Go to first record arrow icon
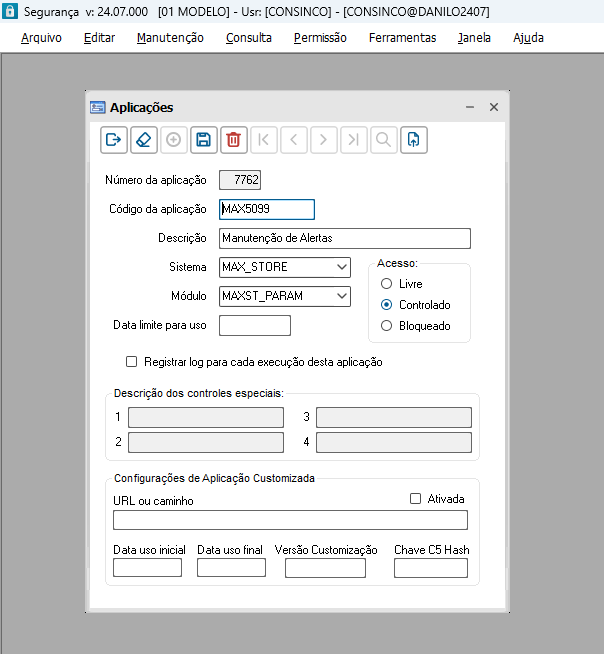This screenshot has height=654, width=604. tap(264, 140)
